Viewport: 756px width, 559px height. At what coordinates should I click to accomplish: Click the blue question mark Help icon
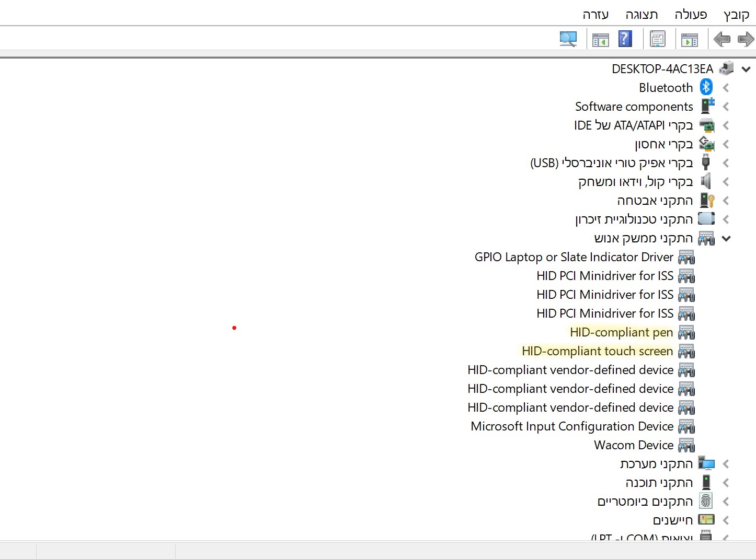pos(625,39)
